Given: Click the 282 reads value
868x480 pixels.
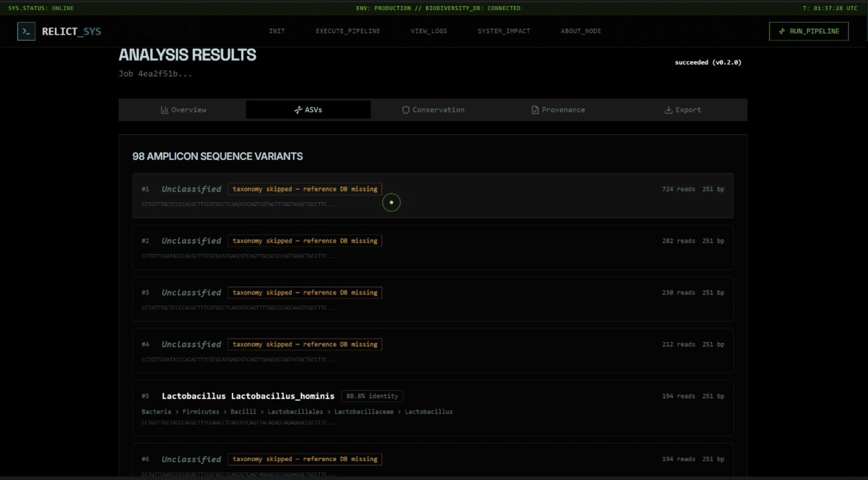Looking at the screenshot, I should (678, 241).
